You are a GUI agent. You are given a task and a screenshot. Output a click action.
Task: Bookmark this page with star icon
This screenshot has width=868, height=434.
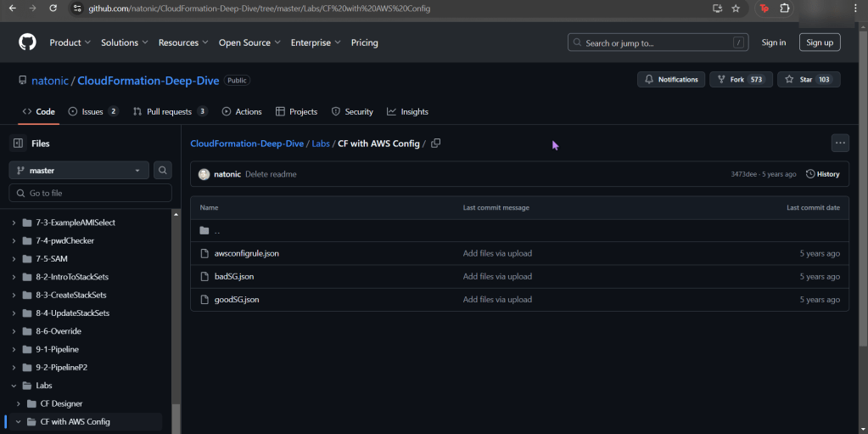736,8
